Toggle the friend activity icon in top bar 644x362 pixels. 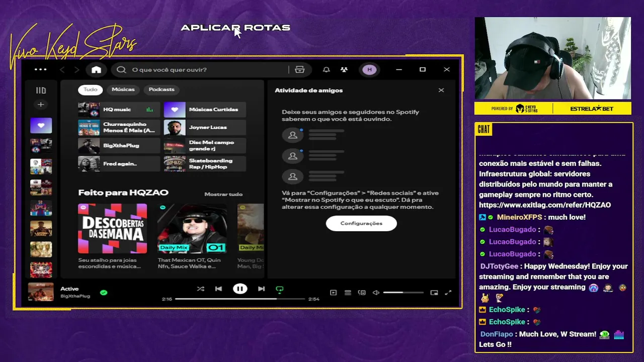coord(344,70)
